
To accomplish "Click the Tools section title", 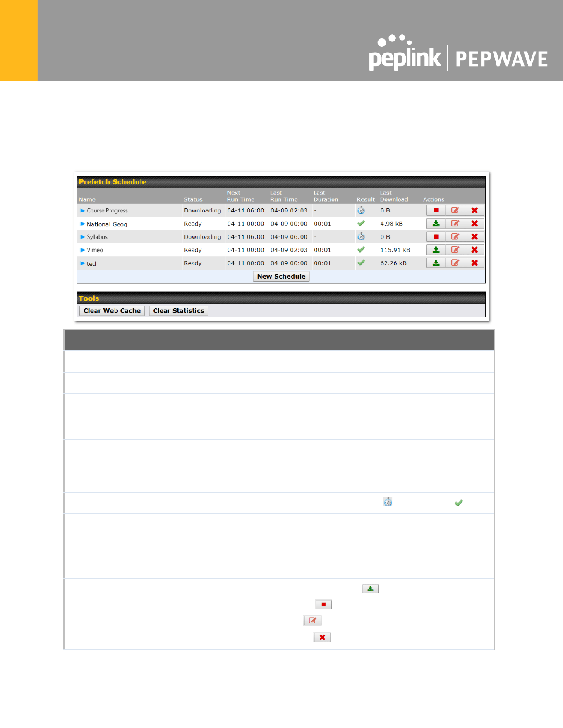I will click(89, 298).
